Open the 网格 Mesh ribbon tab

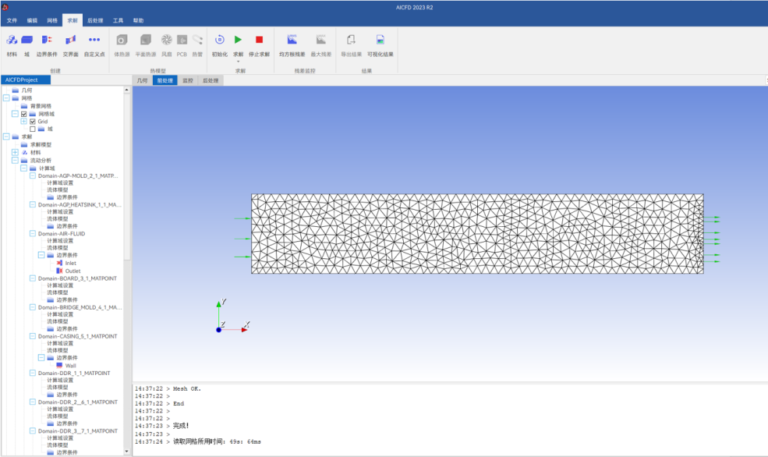point(52,21)
